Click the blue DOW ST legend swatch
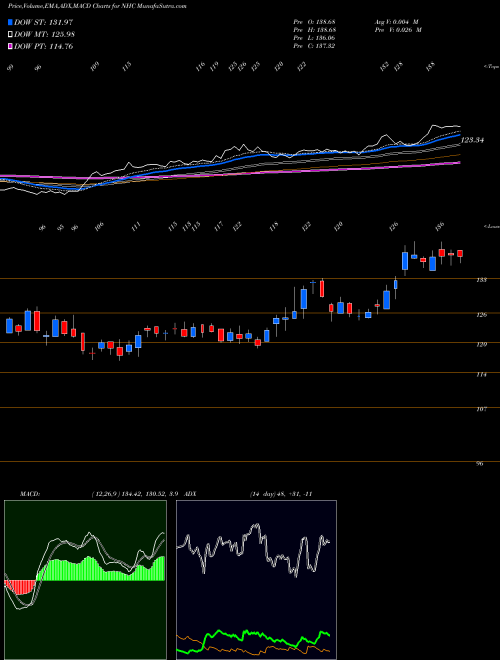The height and width of the screenshot is (660, 500). (x=11, y=22)
